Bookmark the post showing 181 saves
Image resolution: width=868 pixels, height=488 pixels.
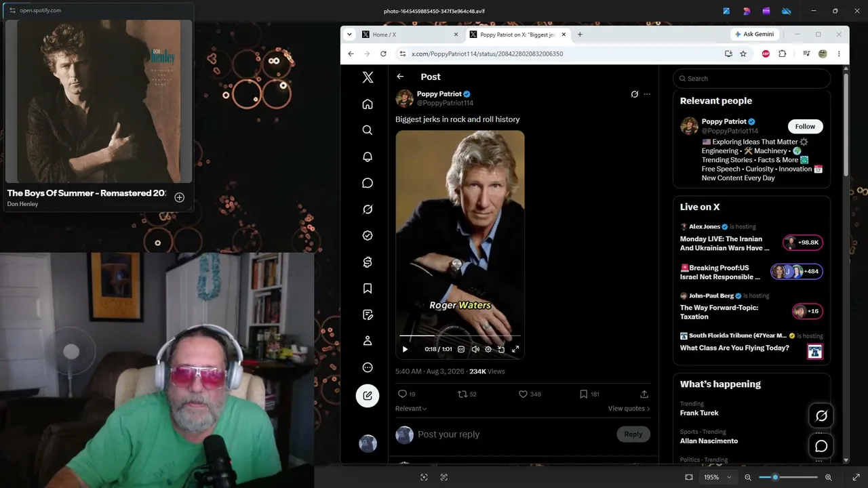tap(583, 394)
